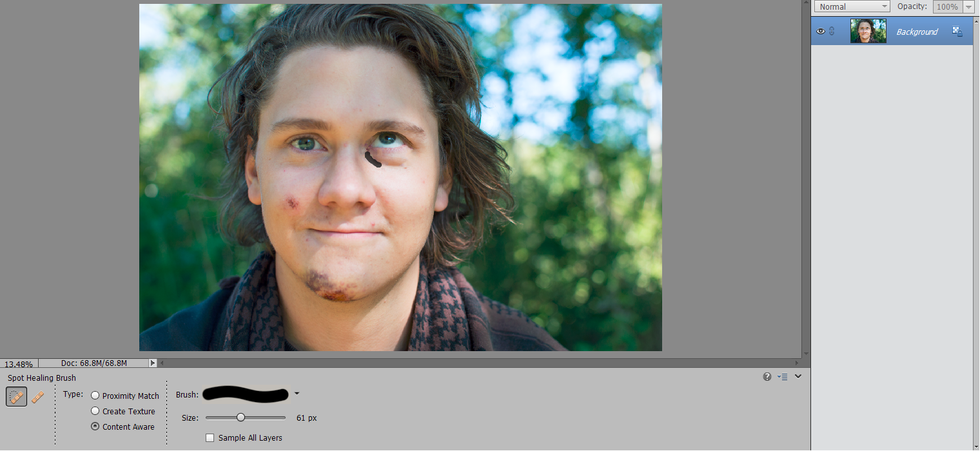The image size is (980, 451).
Task: Select the Spot Healing Brush tool icon
Action: point(17,397)
